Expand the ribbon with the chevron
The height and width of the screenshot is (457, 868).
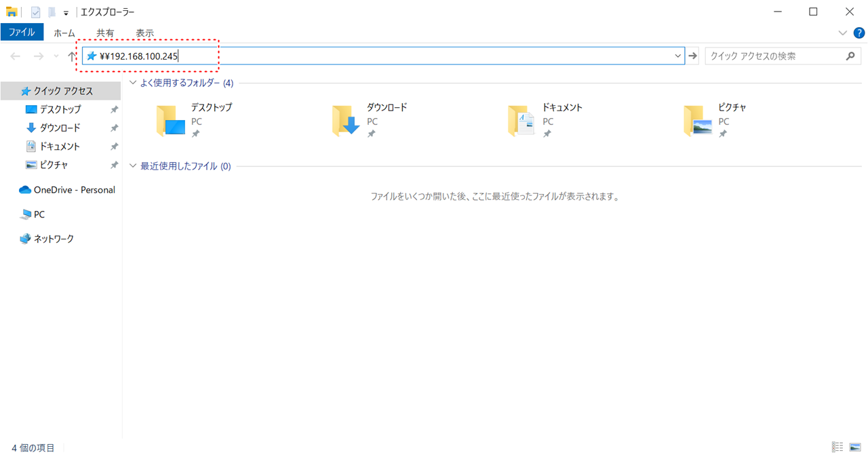842,33
